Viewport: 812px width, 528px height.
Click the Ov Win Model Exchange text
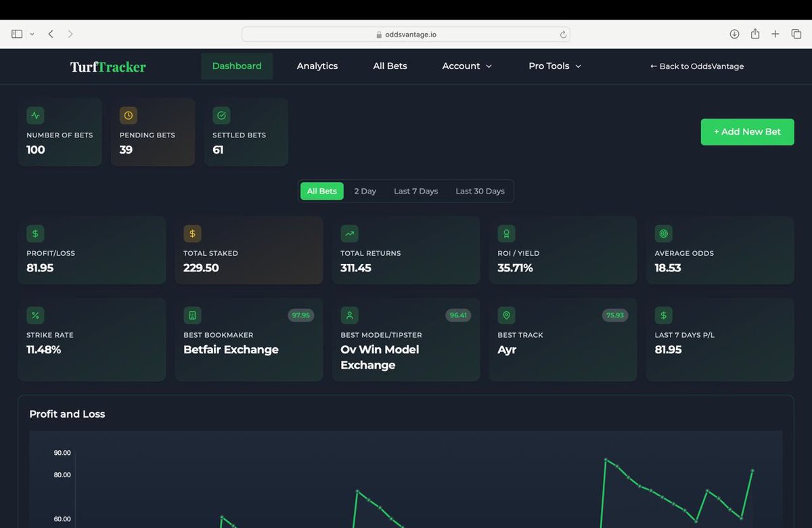[380, 357]
